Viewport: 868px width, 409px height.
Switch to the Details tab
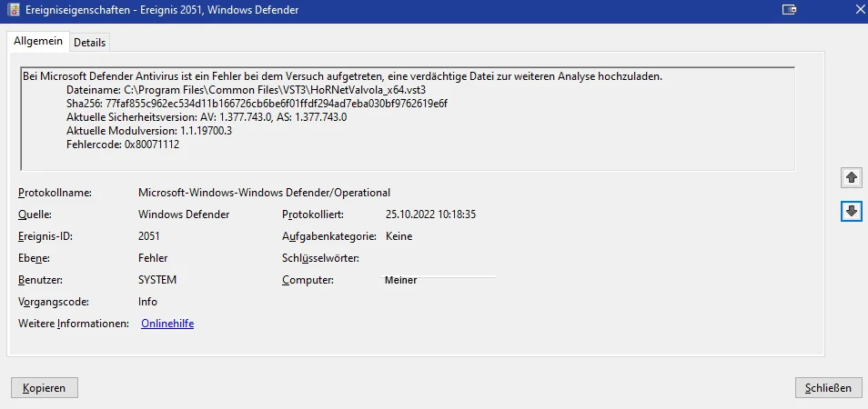point(90,42)
